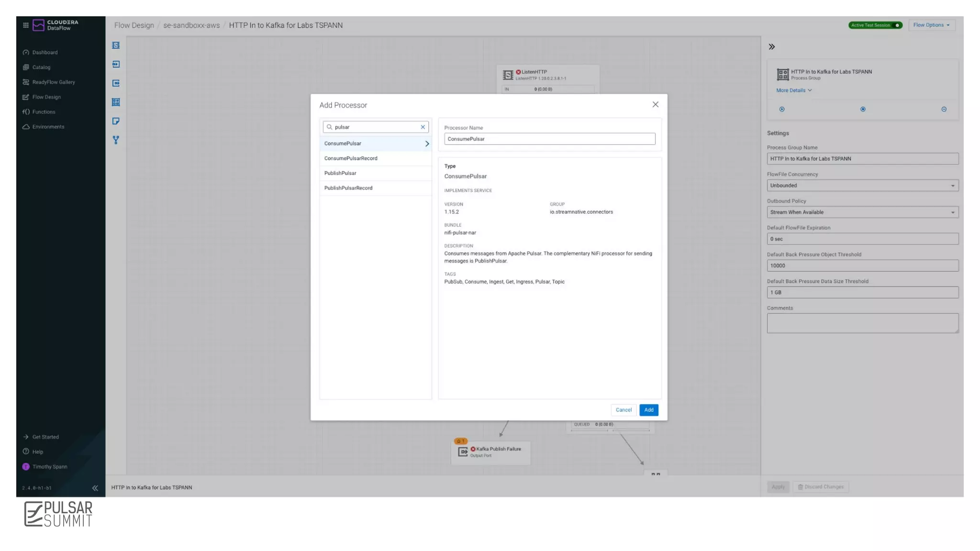
Task: Click the pulsar search field
Action: coord(376,127)
